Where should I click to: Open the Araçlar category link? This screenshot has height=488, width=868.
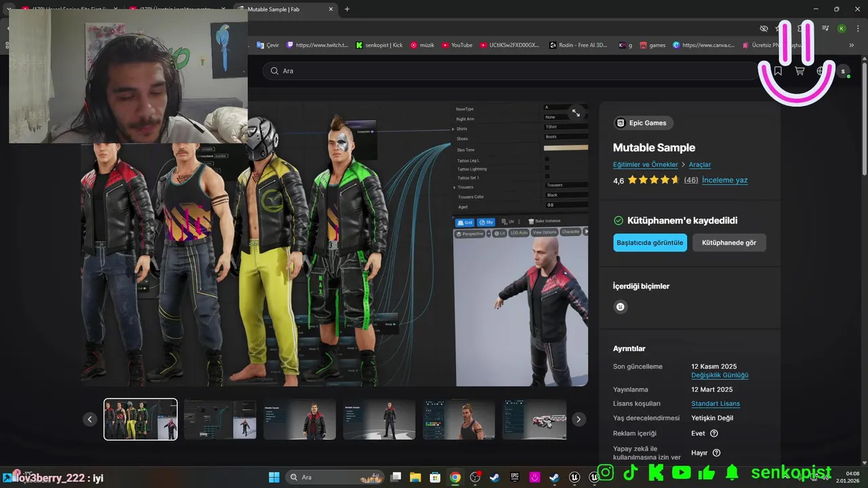pos(700,165)
